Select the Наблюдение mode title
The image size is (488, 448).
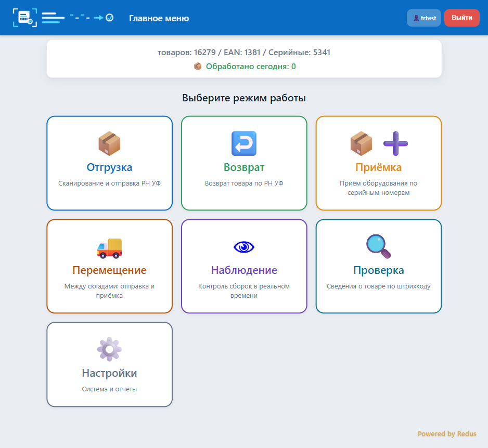pyautogui.click(x=244, y=270)
